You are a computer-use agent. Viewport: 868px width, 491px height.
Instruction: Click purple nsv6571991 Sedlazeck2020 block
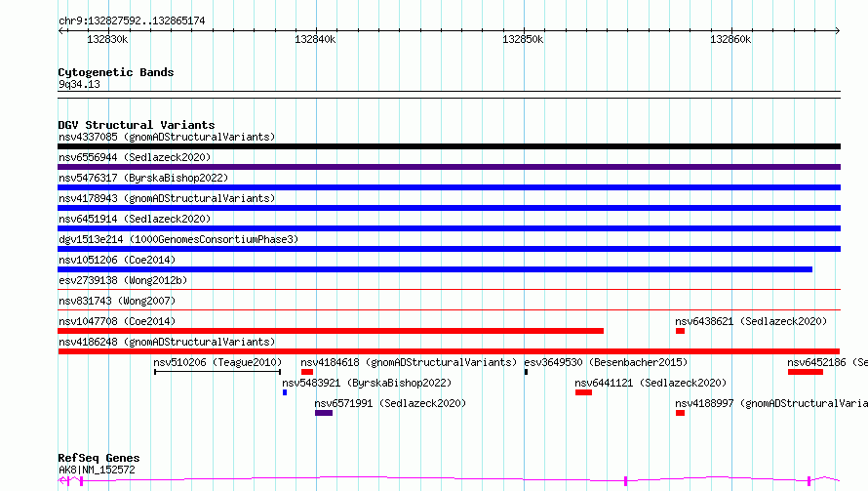(324, 413)
